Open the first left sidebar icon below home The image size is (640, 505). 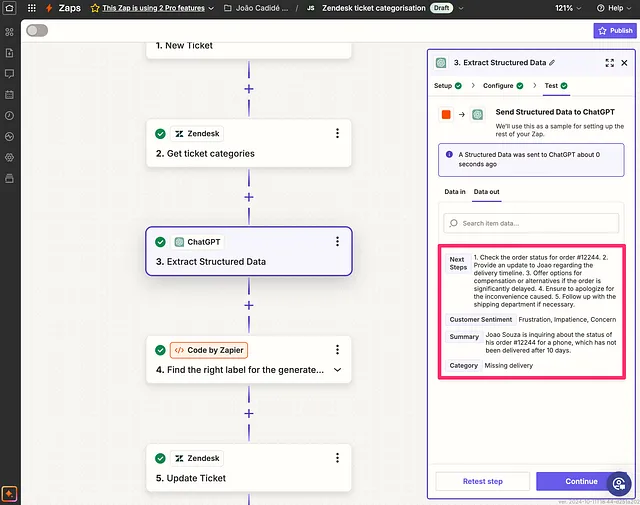pos(9,32)
